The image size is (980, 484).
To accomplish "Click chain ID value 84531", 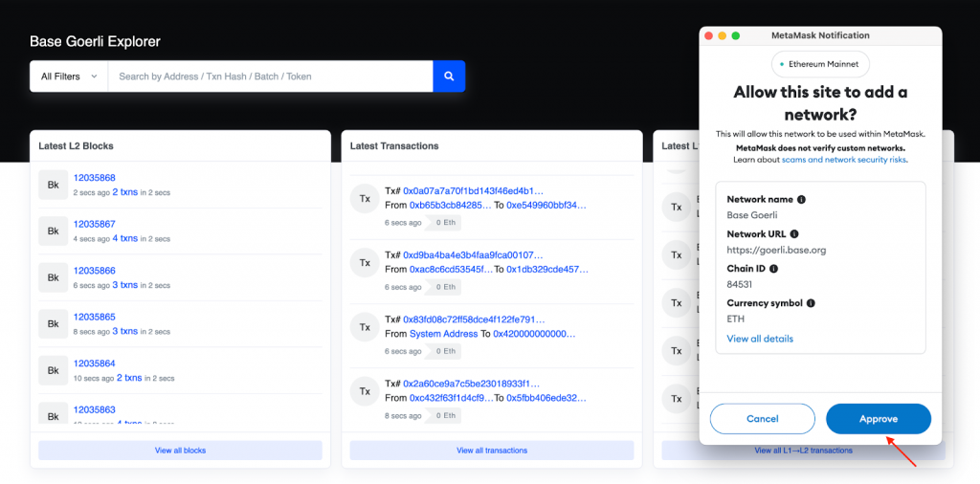I will tap(740, 284).
